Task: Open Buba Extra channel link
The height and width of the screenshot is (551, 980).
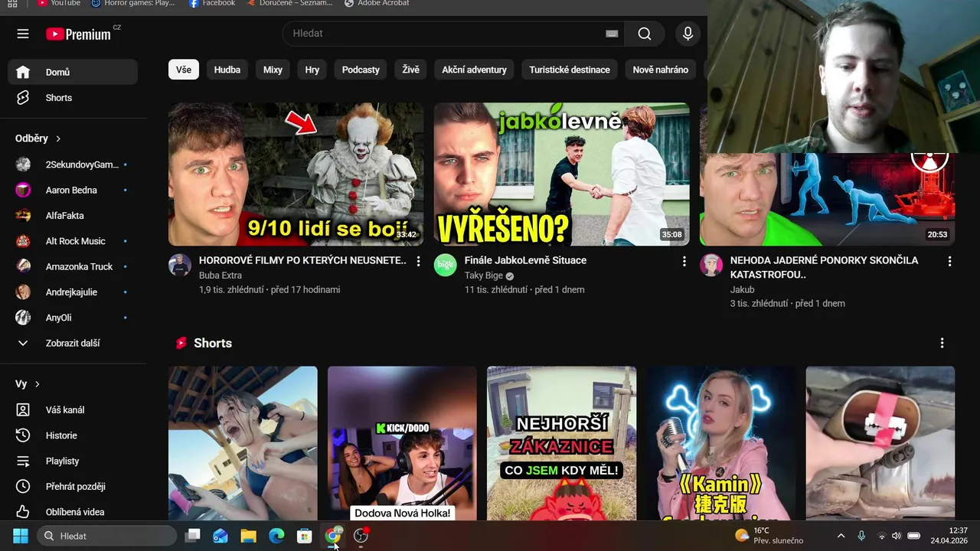Action: pyautogui.click(x=220, y=275)
